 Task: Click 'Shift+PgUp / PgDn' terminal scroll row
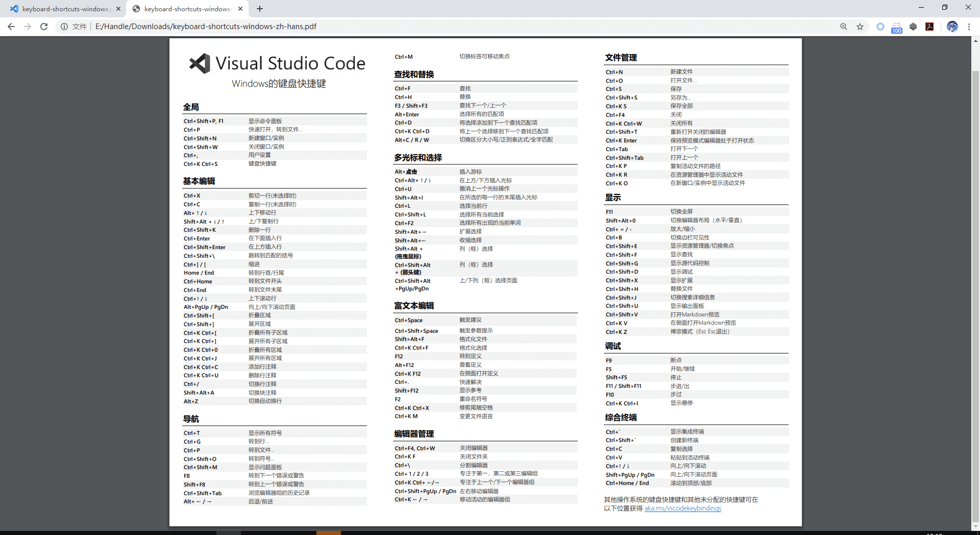[x=697, y=475]
